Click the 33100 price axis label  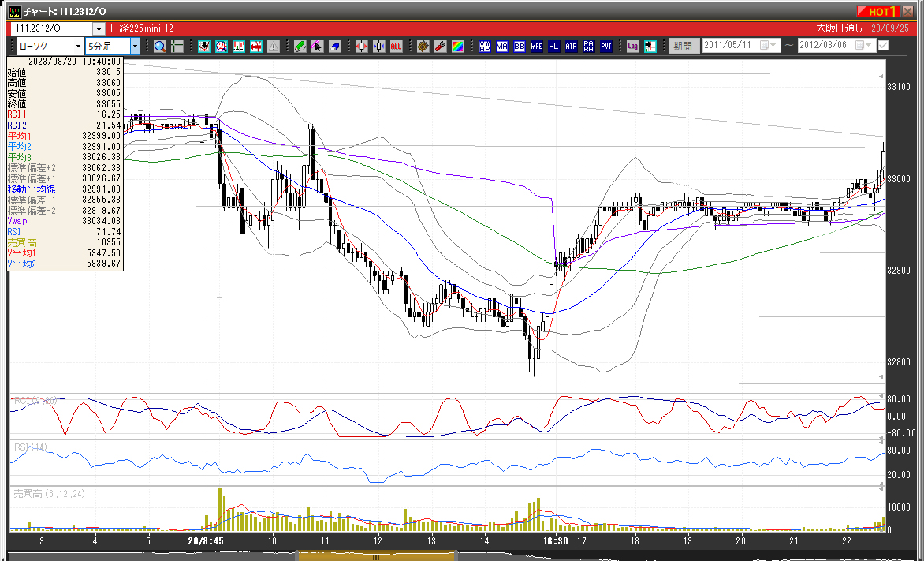(899, 86)
